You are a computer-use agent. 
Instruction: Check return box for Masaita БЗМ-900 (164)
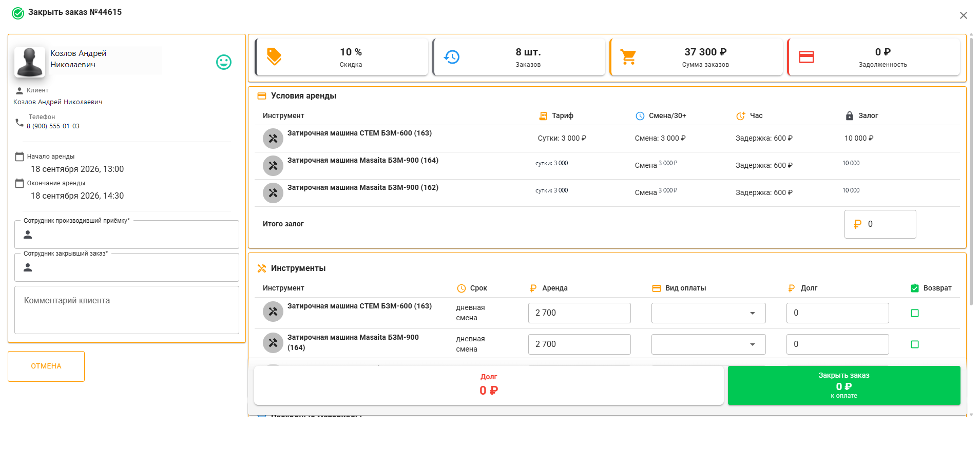915,344
